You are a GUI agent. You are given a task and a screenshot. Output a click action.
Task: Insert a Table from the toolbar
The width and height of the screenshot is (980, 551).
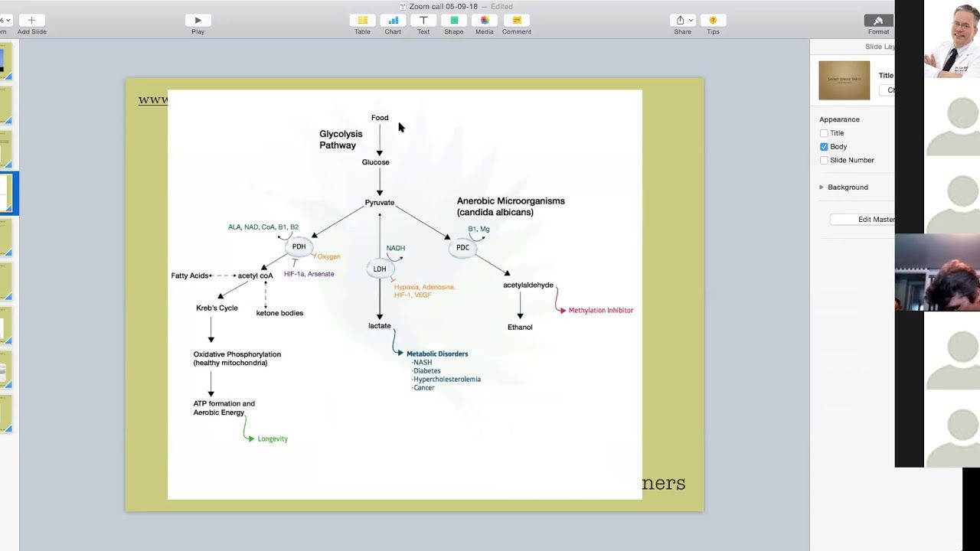362,20
